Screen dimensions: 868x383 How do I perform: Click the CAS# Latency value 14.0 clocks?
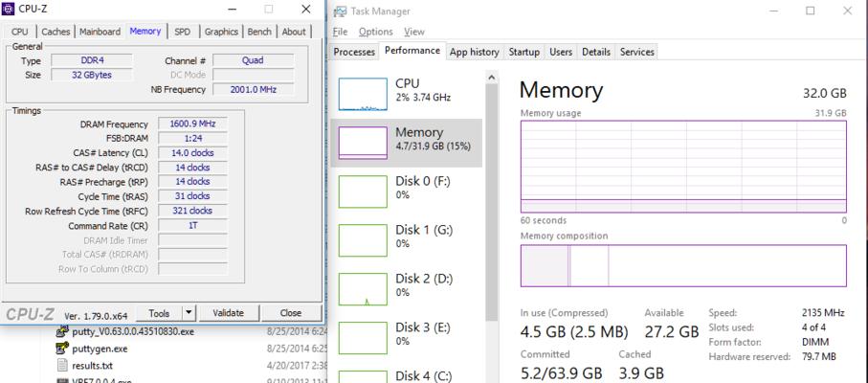point(192,153)
